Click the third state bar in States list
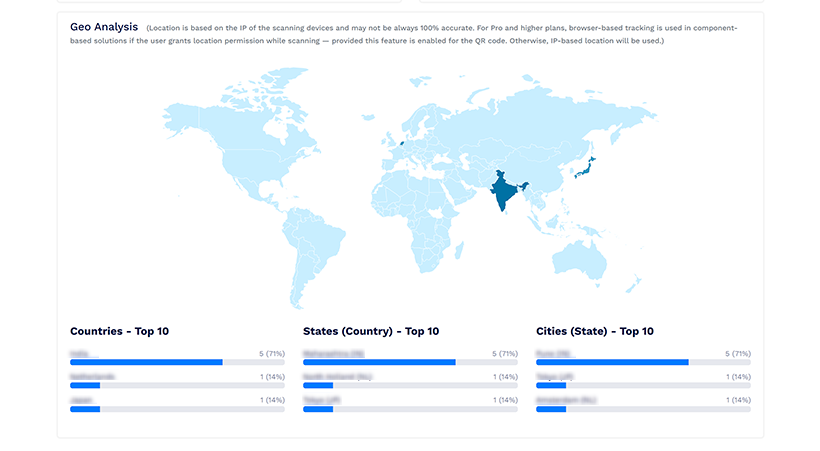The image size is (820, 451). coord(410,409)
